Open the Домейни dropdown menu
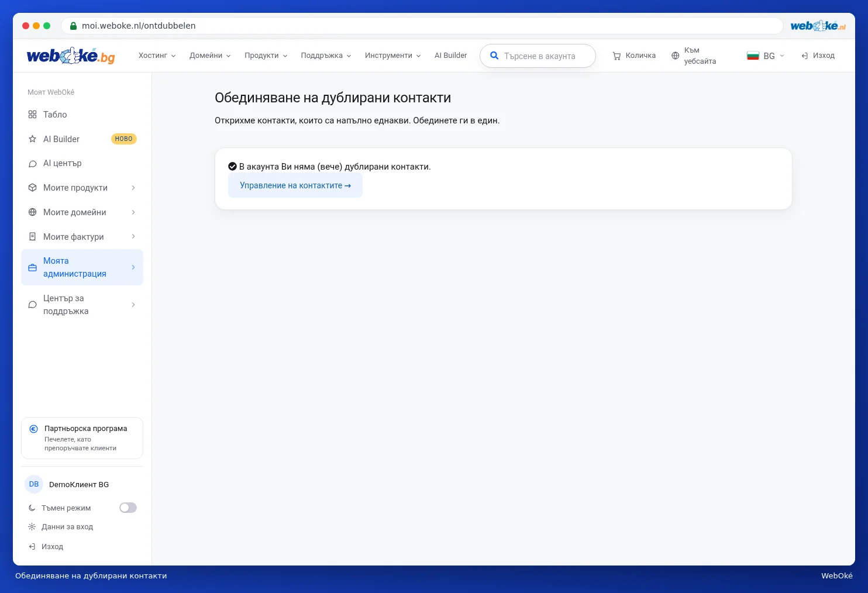The width and height of the screenshot is (868, 593). coord(210,56)
